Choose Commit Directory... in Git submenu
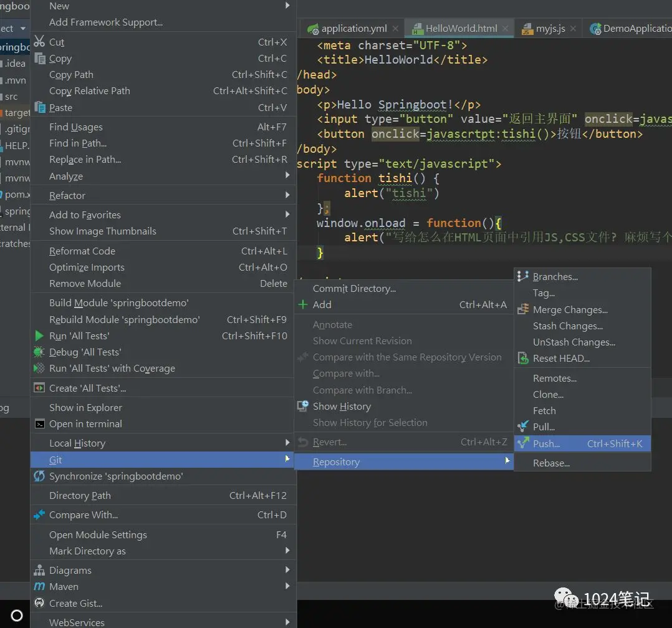The height and width of the screenshot is (628, 672). pyautogui.click(x=404, y=289)
